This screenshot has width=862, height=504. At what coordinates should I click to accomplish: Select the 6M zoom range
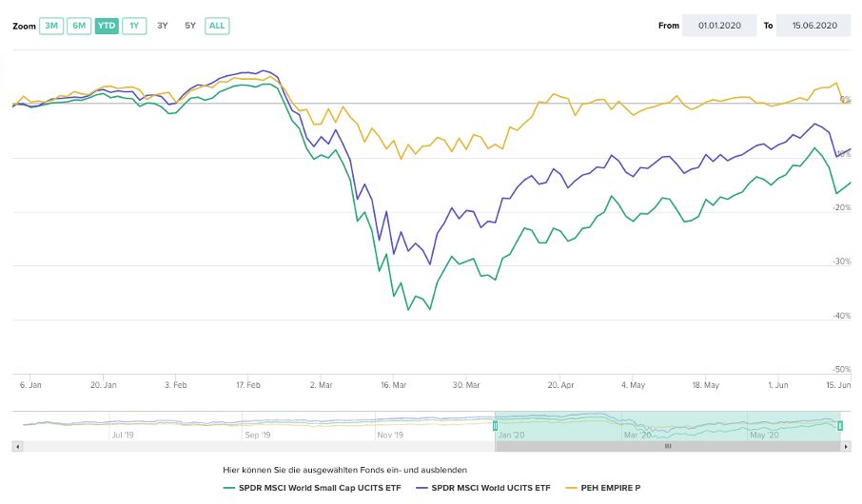[79, 26]
